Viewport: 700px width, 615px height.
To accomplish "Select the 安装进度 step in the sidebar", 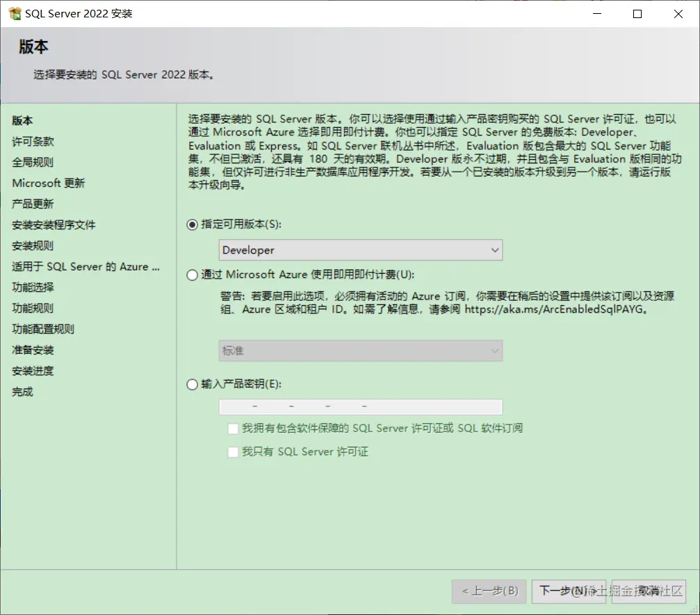I will (x=33, y=371).
